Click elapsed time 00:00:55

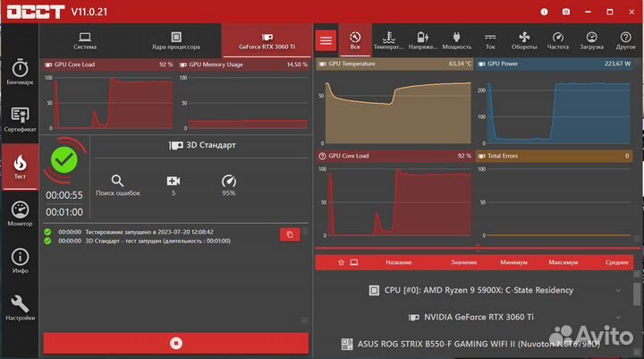[64, 195]
